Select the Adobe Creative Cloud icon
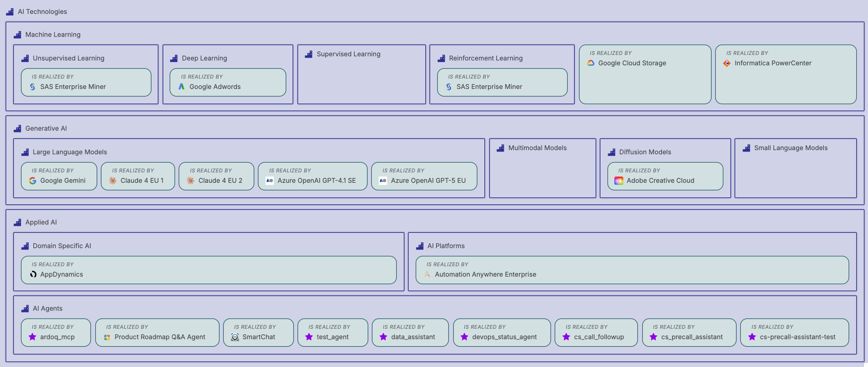The width and height of the screenshot is (868, 367). coord(619,181)
